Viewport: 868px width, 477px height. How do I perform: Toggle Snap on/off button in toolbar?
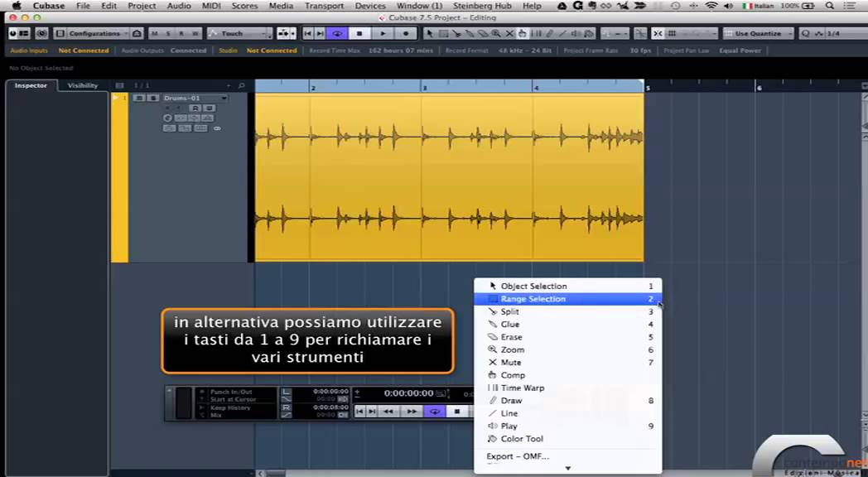pos(658,33)
